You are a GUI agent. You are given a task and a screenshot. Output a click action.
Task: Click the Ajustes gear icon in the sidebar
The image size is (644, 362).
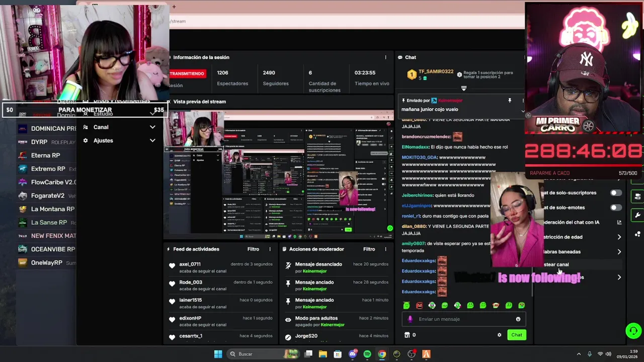pos(86,141)
